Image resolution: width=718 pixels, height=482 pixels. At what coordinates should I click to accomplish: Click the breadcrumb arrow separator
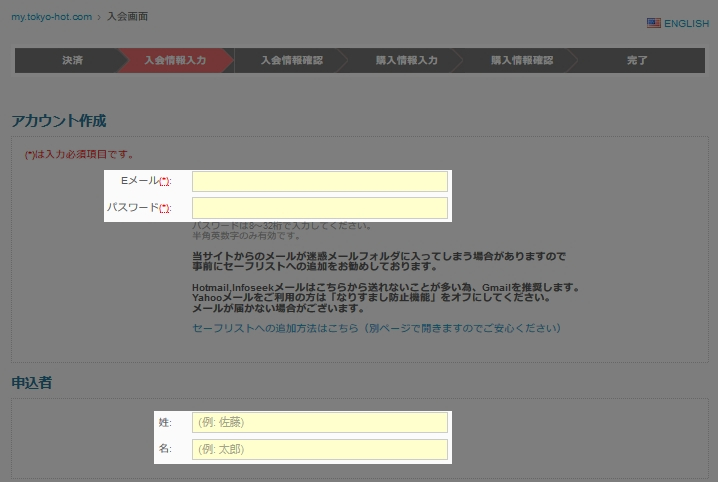(99, 17)
